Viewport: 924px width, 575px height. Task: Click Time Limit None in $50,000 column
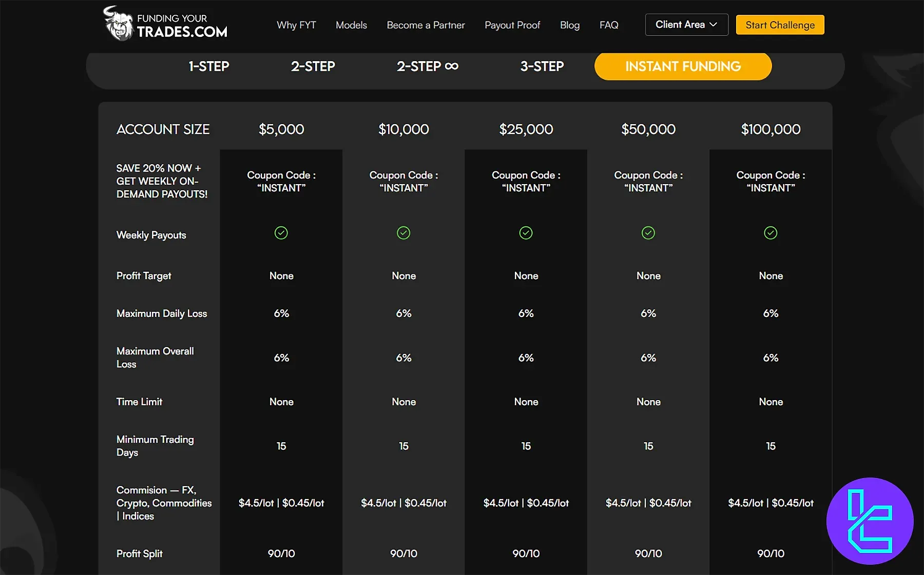tap(648, 402)
